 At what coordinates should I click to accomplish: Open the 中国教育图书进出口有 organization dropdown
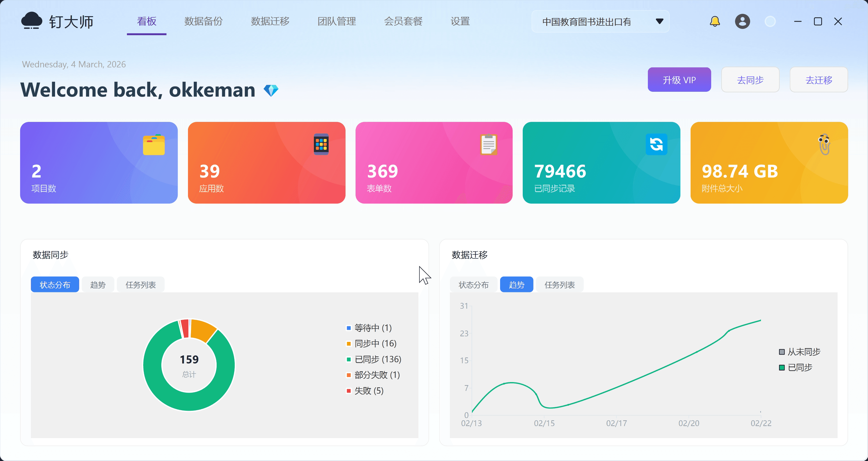click(x=601, y=21)
